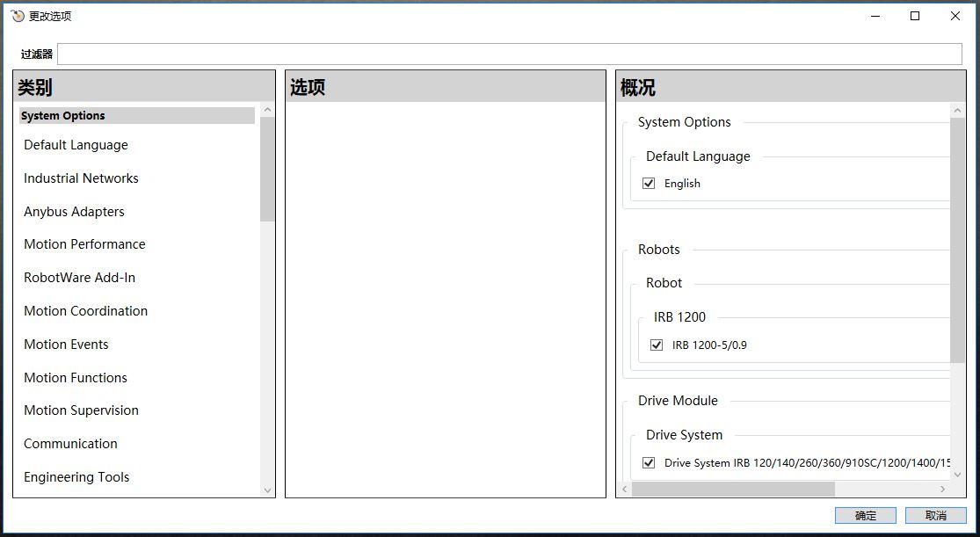Click the 确定 confirm button
Screen dimensions: 980x537
[x=866, y=515]
